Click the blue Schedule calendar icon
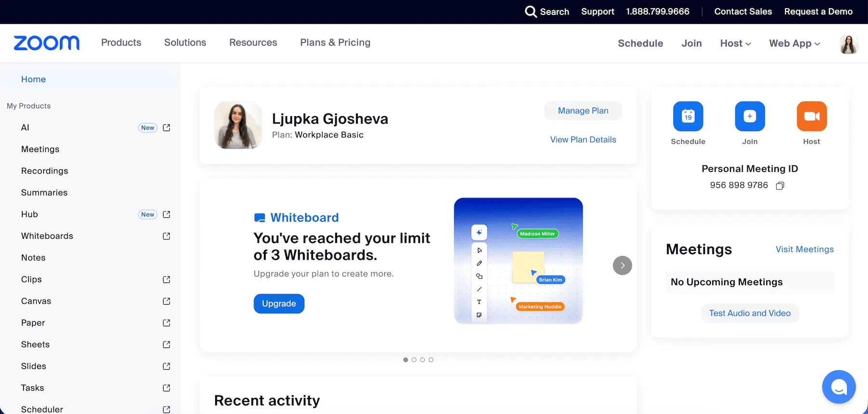Screen dimensions: 868x414 pyautogui.click(x=688, y=116)
